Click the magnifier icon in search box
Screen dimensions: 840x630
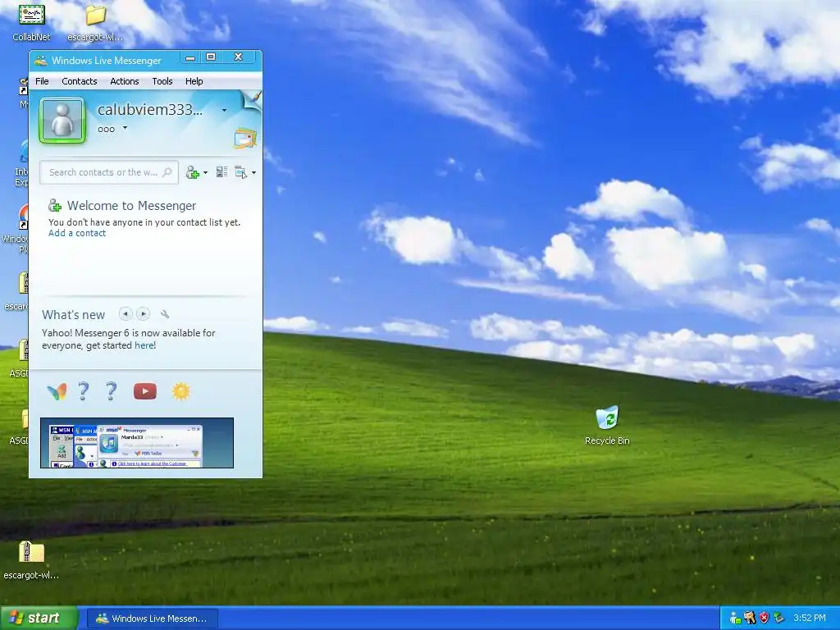(167, 172)
